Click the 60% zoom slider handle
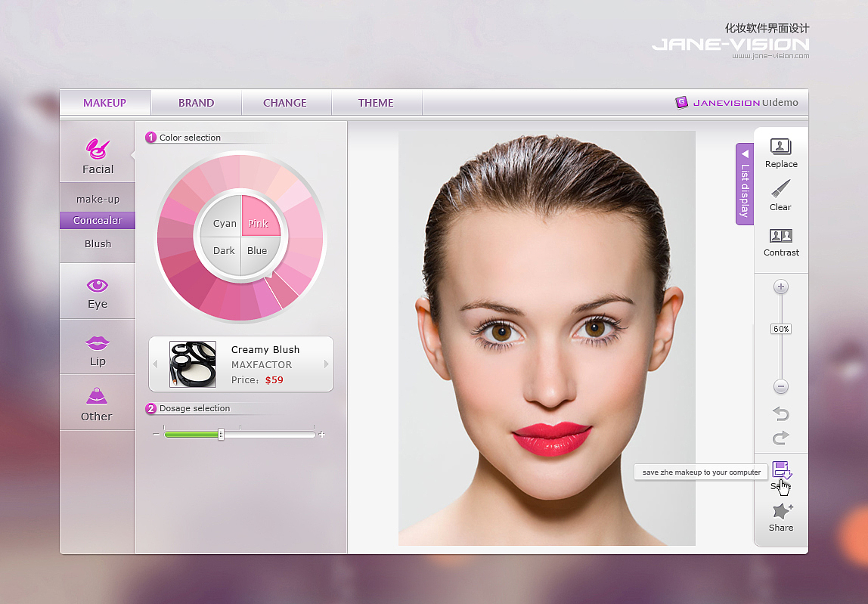Screen dimensions: 868x604 click(x=781, y=329)
